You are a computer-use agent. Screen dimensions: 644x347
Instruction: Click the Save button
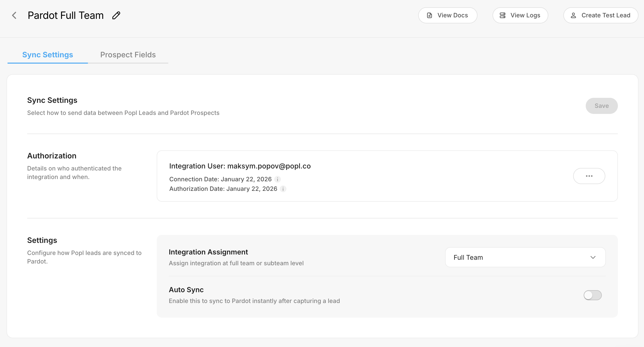(602, 106)
